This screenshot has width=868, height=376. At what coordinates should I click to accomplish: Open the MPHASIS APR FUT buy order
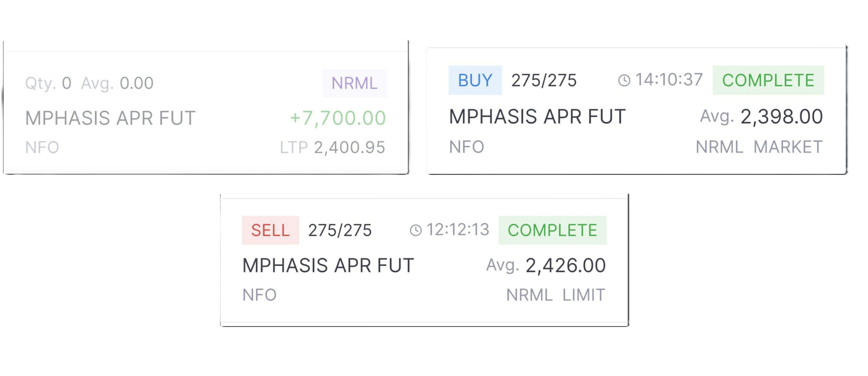[x=636, y=111]
